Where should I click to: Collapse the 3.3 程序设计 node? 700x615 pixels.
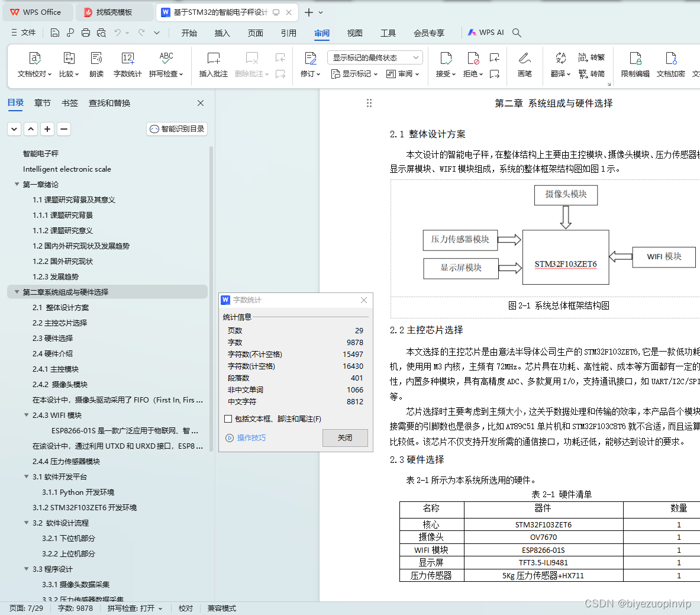[x=27, y=569]
